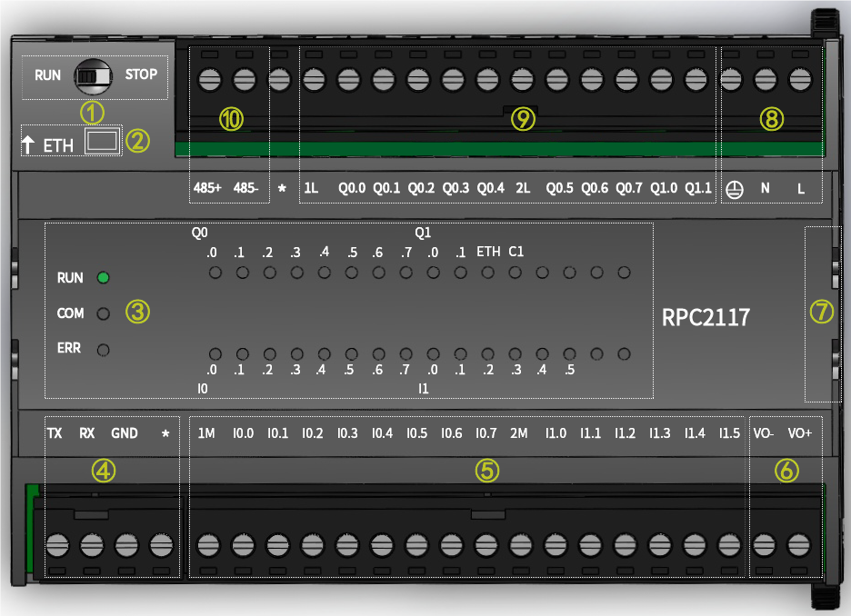Click the ERR status indicator LED

(x=103, y=350)
